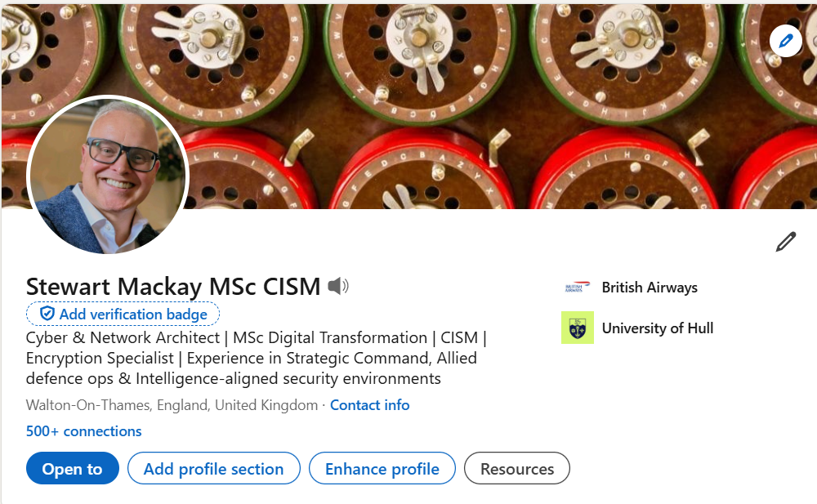Click Enhance profile

pos(382,468)
